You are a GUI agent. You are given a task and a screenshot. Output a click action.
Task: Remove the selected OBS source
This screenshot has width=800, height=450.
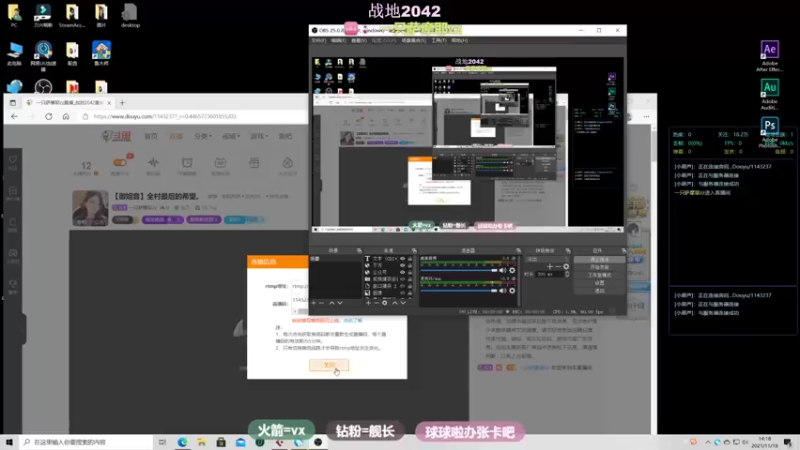click(x=376, y=303)
